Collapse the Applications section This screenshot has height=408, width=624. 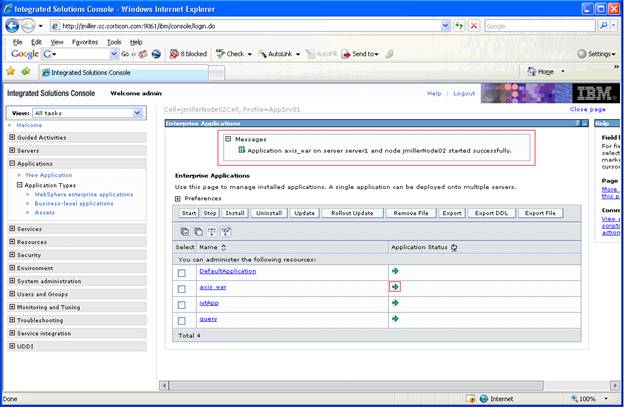point(12,163)
